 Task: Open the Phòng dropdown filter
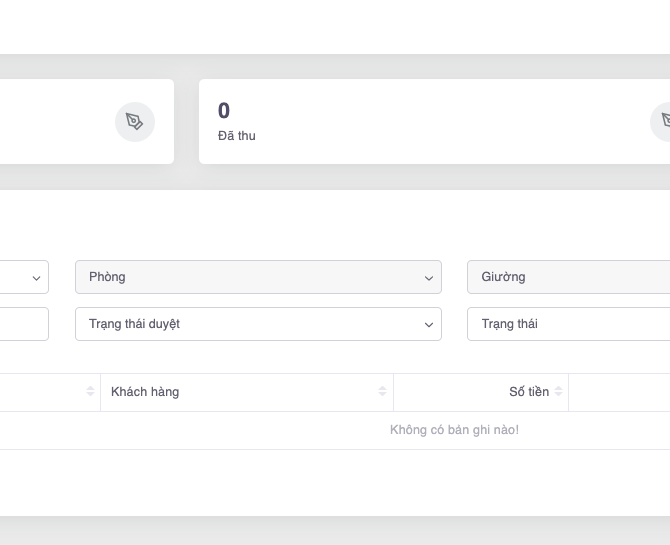click(257, 277)
